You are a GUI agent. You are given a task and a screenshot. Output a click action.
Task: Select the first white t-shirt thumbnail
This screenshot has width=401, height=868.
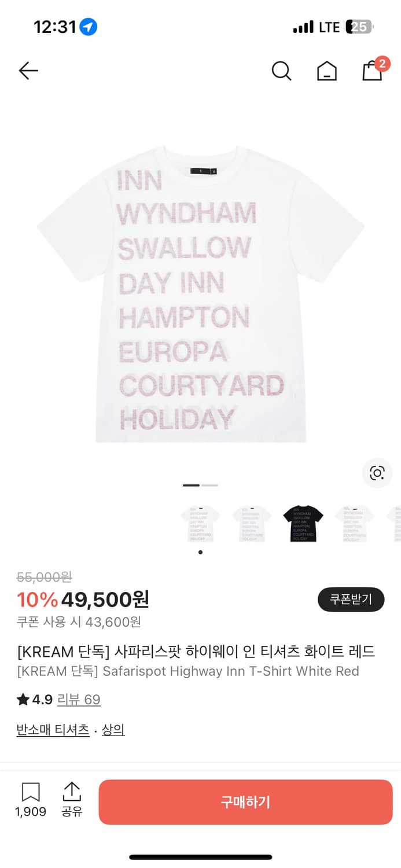200,523
